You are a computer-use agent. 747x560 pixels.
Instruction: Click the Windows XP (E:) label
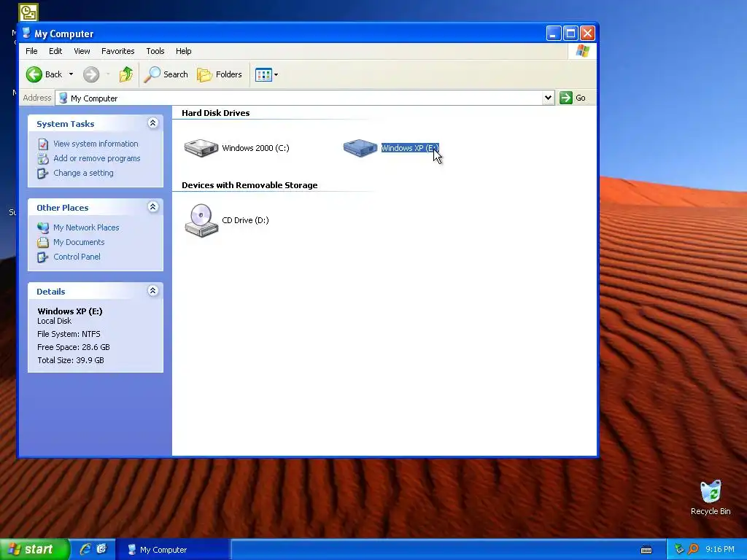click(410, 148)
